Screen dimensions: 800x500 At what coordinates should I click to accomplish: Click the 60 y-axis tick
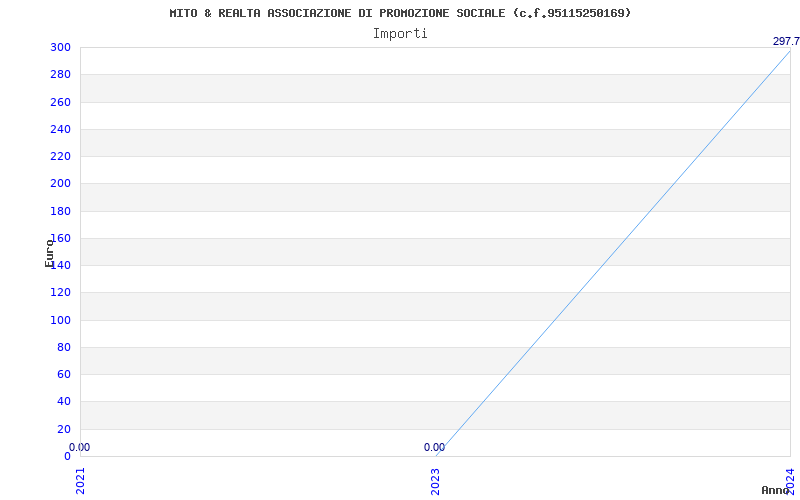(x=64, y=374)
